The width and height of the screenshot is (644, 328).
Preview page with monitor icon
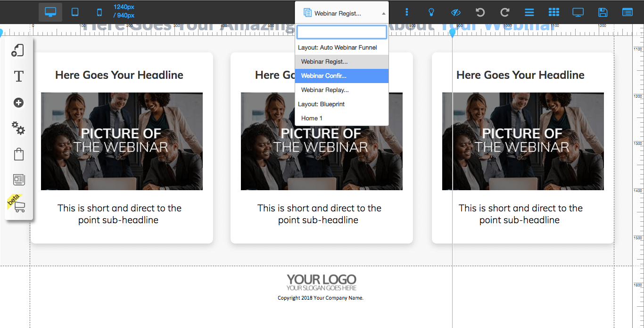click(x=578, y=12)
